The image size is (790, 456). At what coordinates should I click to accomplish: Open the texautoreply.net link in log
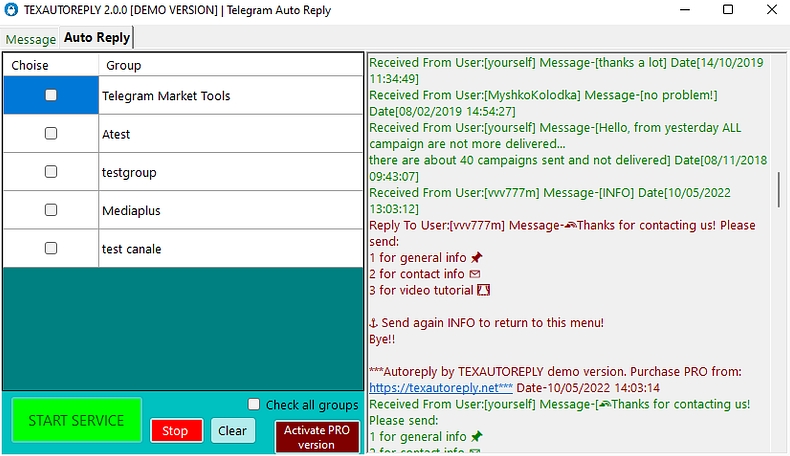click(440, 387)
